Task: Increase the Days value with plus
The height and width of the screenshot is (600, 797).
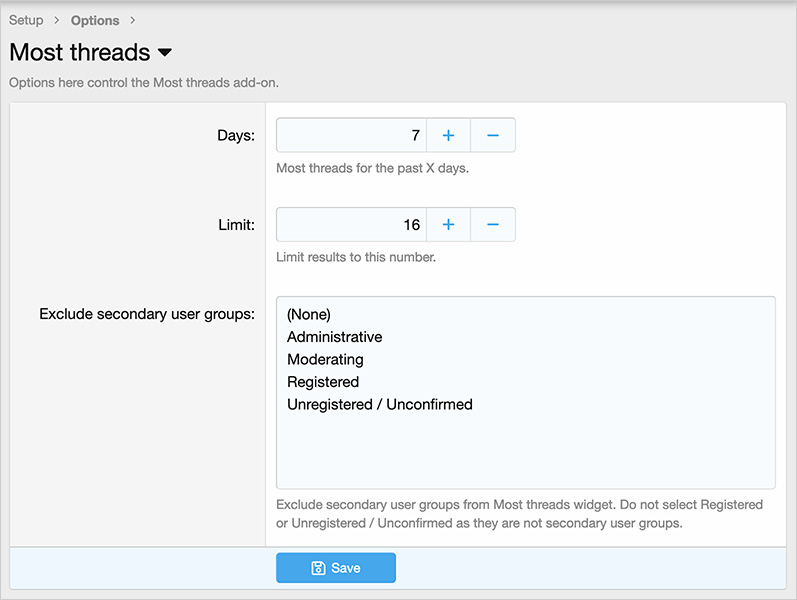Action: (448, 135)
